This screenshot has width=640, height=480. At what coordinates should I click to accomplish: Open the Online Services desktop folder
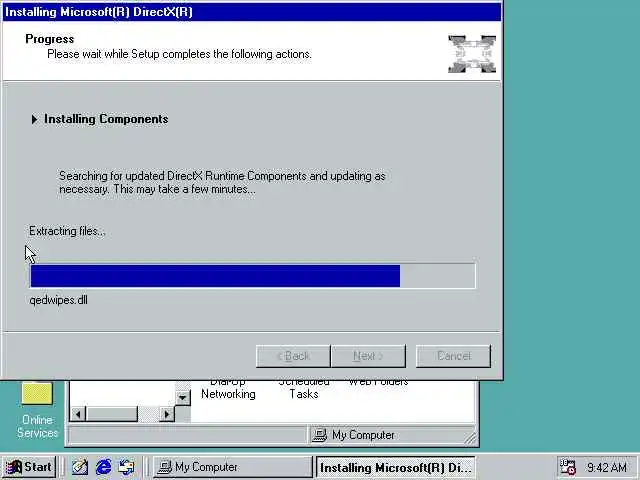[x=37, y=409]
